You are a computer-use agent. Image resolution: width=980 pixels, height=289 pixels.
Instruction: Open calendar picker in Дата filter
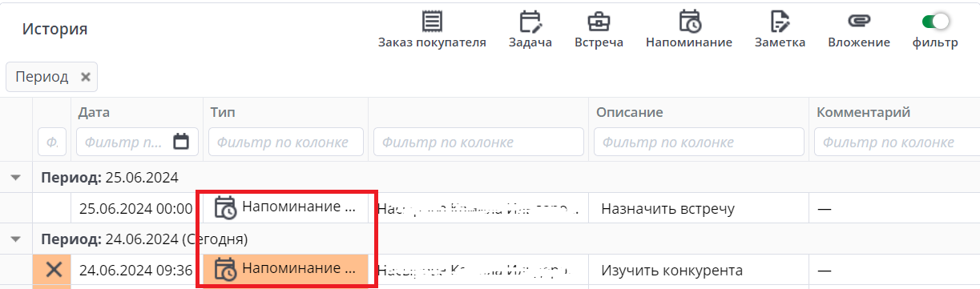182,142
